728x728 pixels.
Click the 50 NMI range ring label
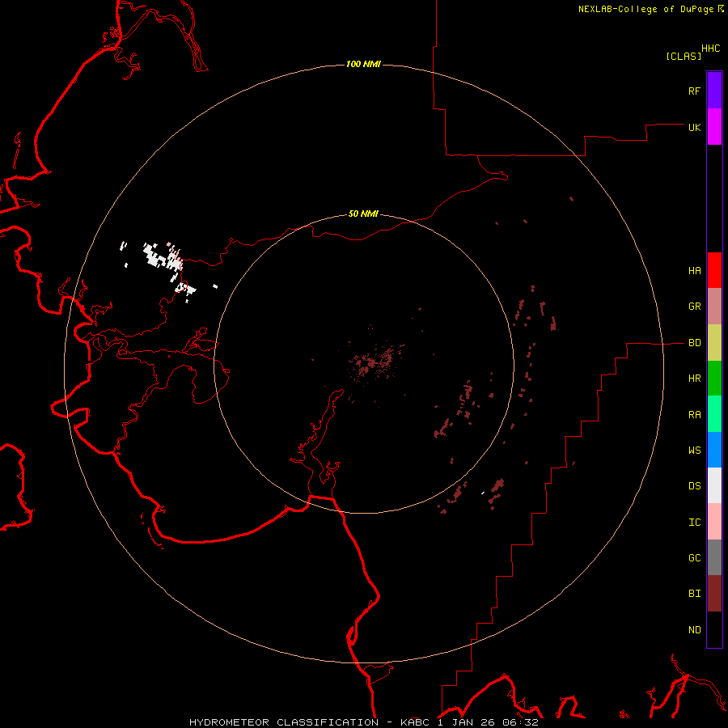(363, 214)
